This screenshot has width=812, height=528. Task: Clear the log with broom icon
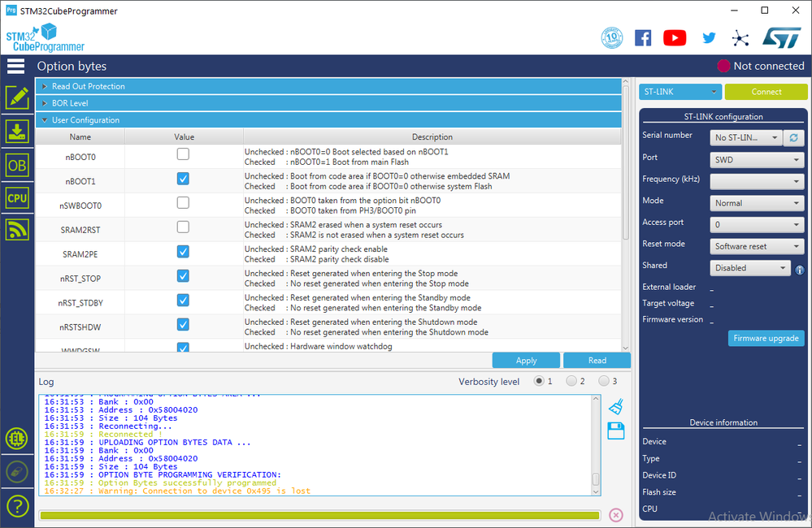pos(616,407)
